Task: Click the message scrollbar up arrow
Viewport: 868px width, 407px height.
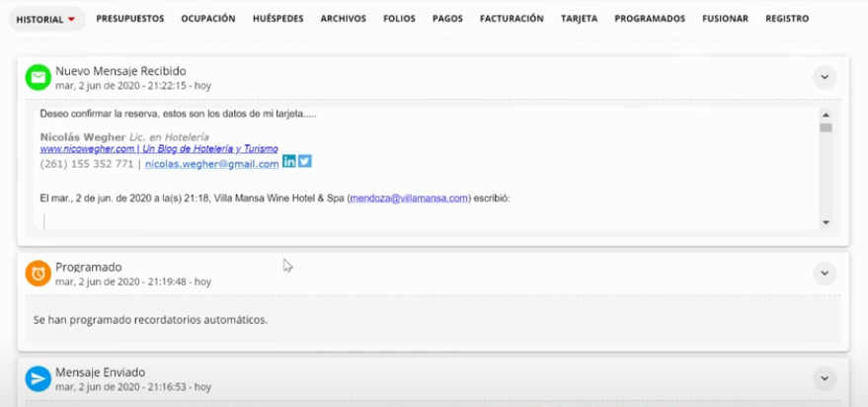Action: tap(826, 116)
